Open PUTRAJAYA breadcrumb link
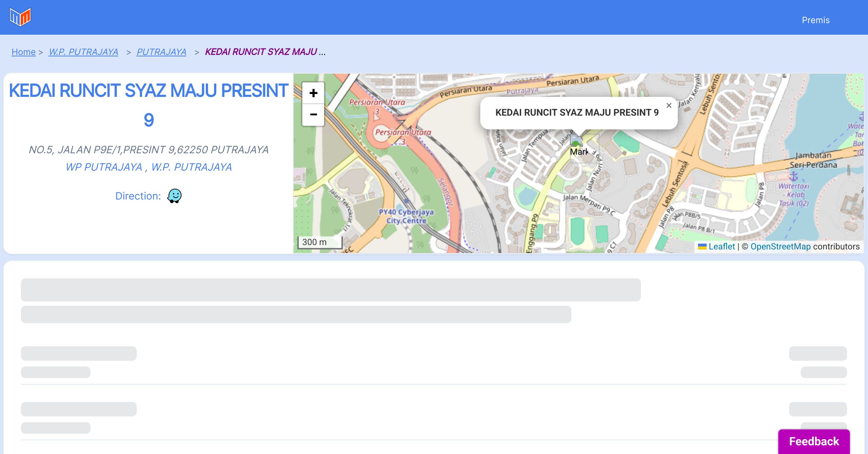868x454 pixels. click(x=161, y=52)
